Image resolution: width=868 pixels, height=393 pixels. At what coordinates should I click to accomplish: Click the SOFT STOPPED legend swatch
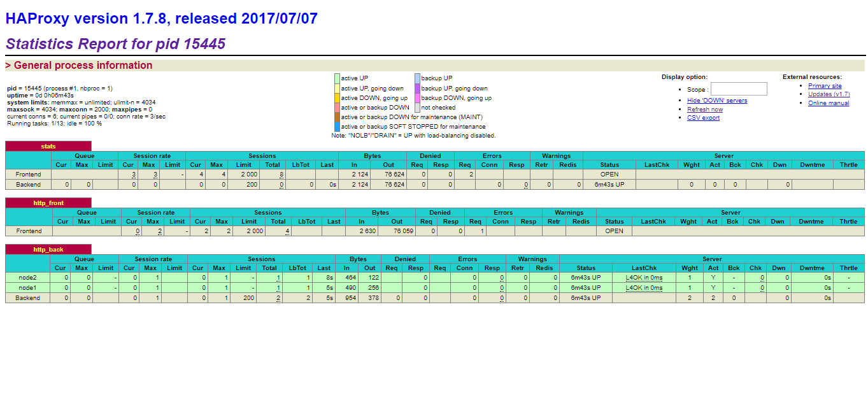[x=337, y=127]
